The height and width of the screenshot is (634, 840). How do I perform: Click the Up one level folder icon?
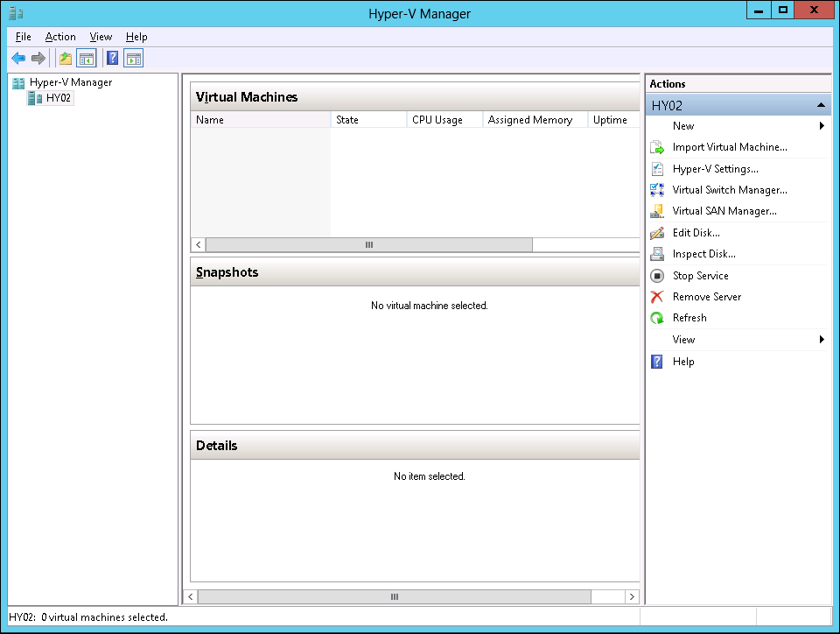[x=66, y=58]
